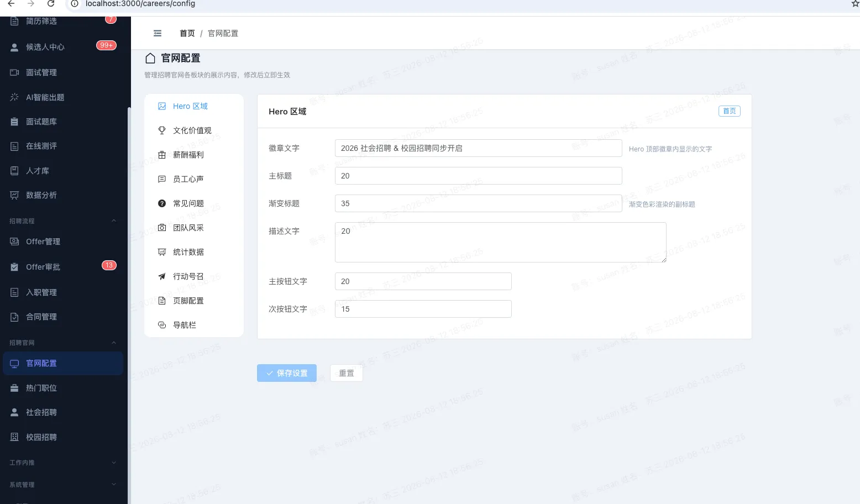The image size is (860, 504).
Task: Switch to 员工心声 section
Action: pyautogui.click(x=194, y=179)
